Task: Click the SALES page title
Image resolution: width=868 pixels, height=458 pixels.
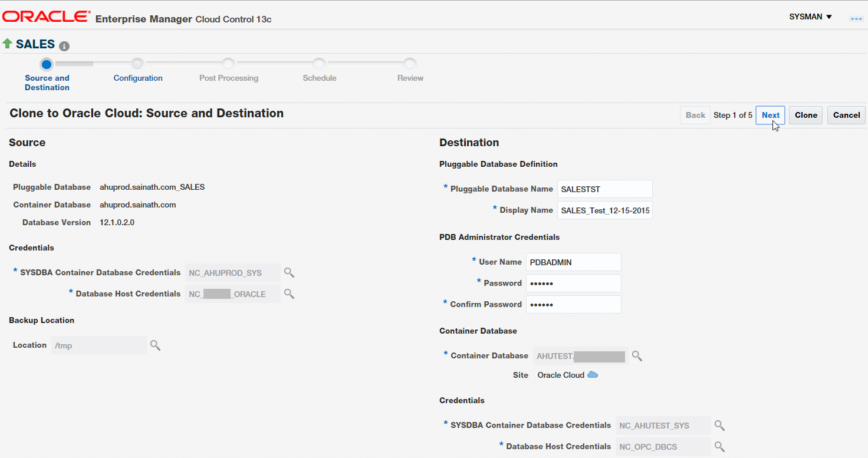Action: point(35,44)
